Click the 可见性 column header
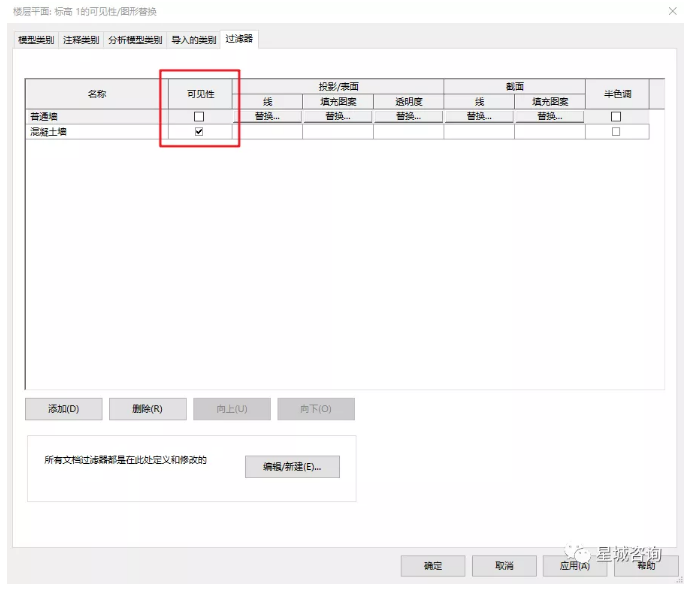Screen dimensions: 694x591 click(x=200, y=94)
